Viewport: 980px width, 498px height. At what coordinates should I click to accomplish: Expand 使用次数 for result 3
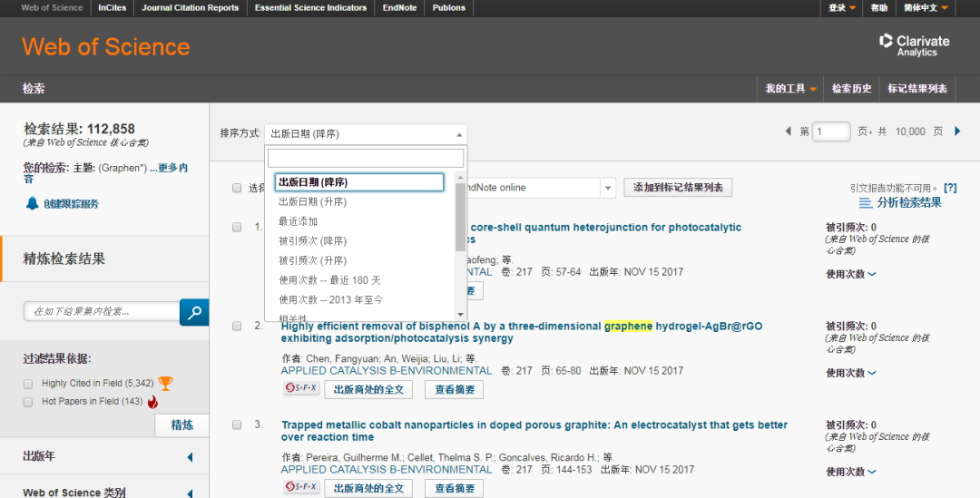pos(850,472)
